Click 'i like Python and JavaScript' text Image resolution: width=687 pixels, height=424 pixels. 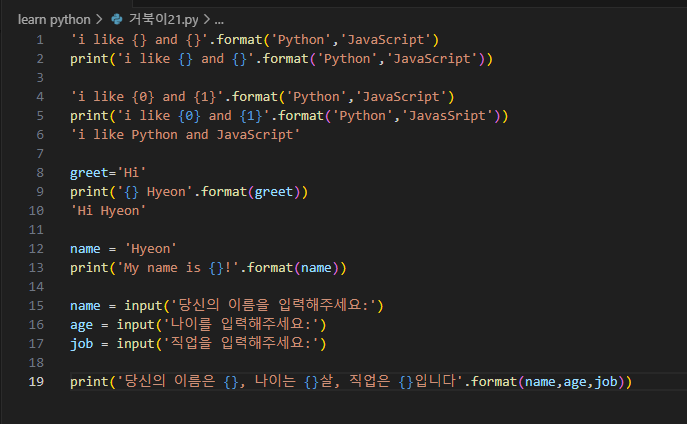pos(185,135)
